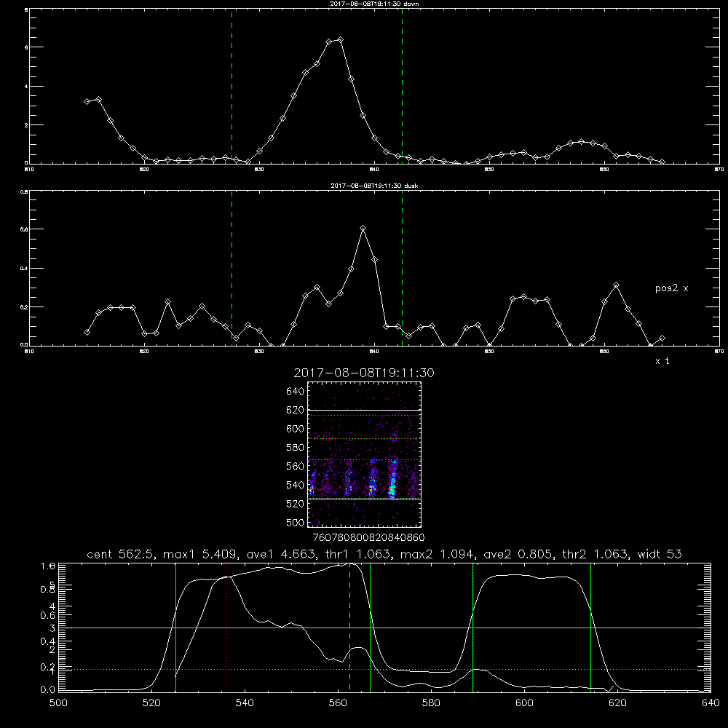Click bottom plot x-axis label "540"

[245, 703]
